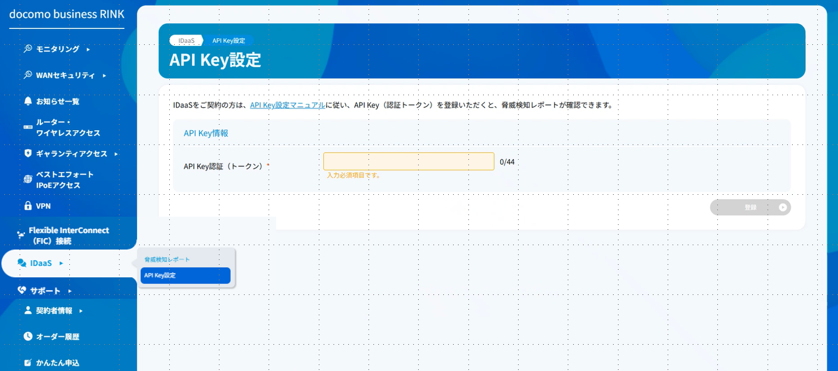Expand the 契約者情報 submenu arrow
This screenshot has height=371, width=838.
[x=81, y=311]
